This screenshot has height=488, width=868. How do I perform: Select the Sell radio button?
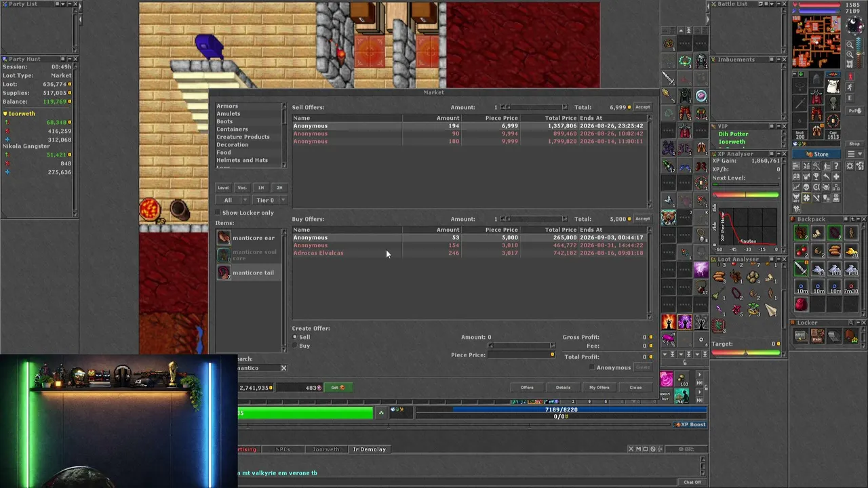click(295, 337)
